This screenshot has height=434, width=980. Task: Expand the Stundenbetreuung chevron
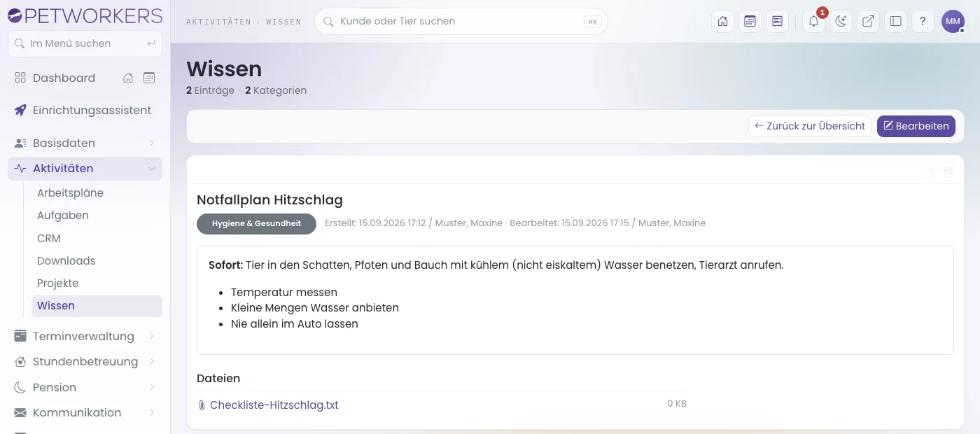tap(152, 362)
